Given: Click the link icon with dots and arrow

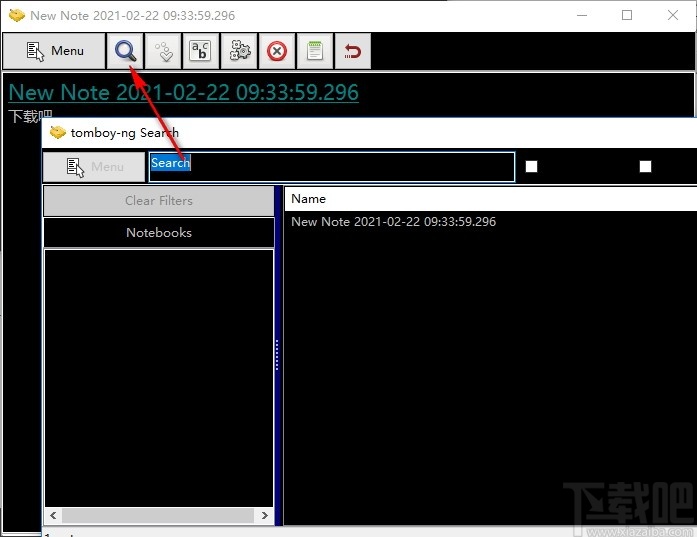Looking at the screenshot, I should coord(163,51).
